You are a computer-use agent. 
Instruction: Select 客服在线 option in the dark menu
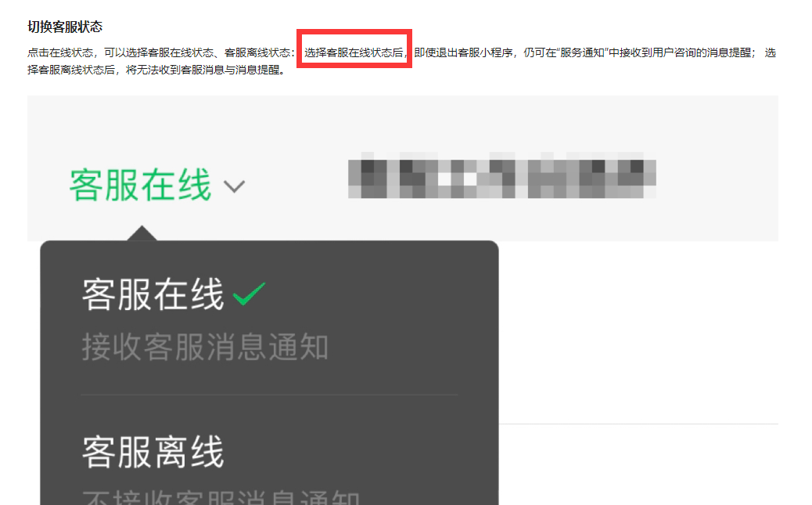coord(153,294)
